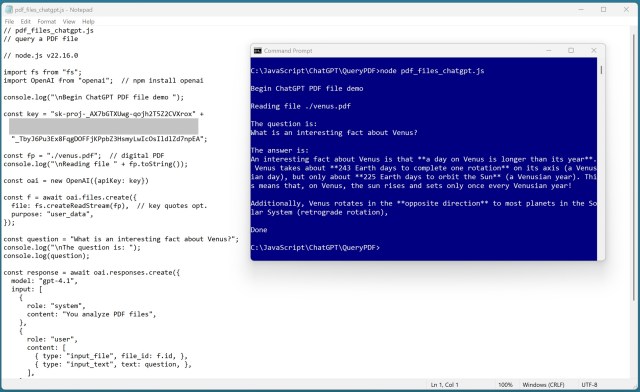This screenshot has height=392, width=640.
Task: Click the 'role: "user",' line
Action: click(x=52, y=339)
